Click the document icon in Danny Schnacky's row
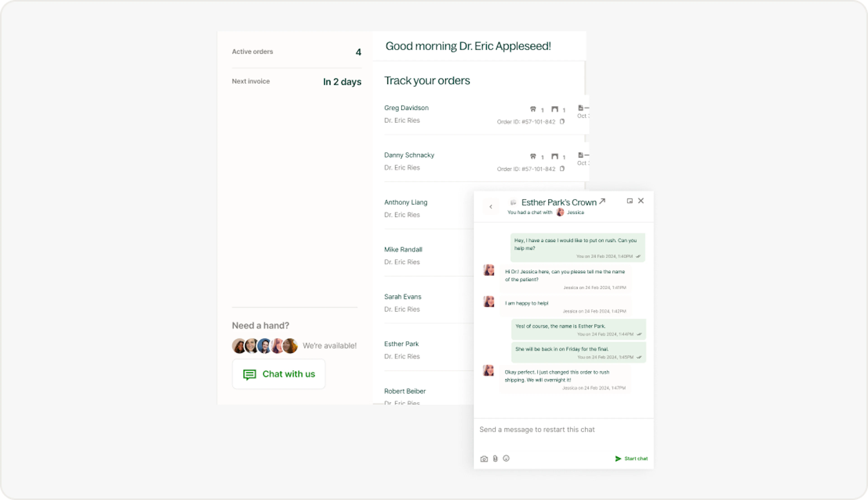 [x=581, y=155]
